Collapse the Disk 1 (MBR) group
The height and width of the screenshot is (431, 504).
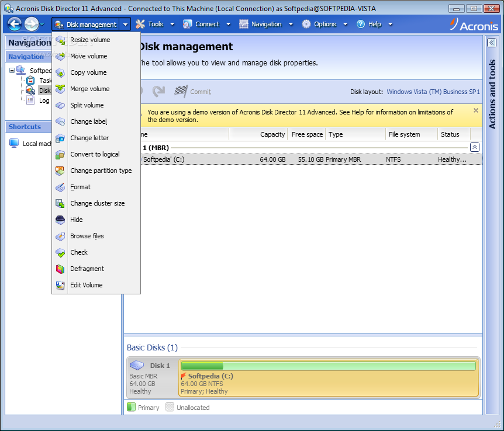pos(475,147)
